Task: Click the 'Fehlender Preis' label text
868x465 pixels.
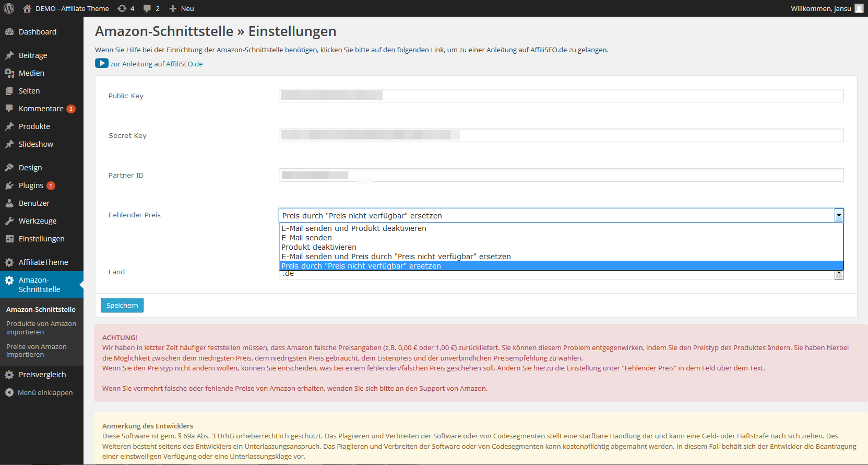Action: [135, 215]
